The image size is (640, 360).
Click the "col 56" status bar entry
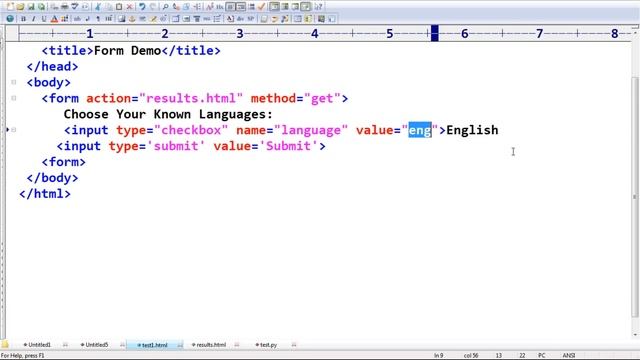click(471, 356)
